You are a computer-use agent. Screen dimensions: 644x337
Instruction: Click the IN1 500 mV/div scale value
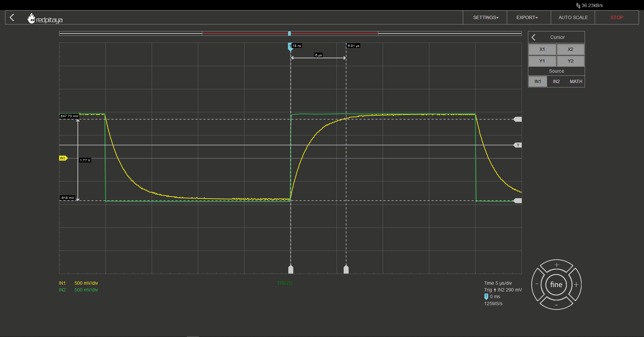(x=86, y=283)
